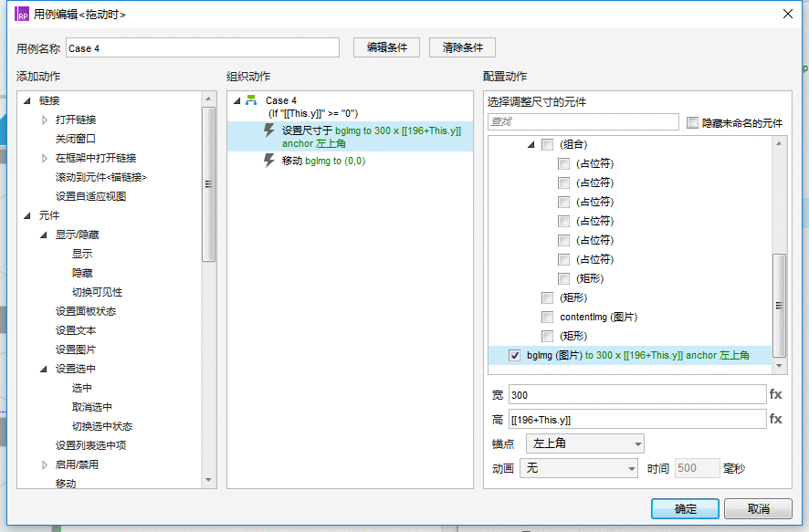Collapse the 显示/隐藏 node
809x532 pixels.
[44, 235]
